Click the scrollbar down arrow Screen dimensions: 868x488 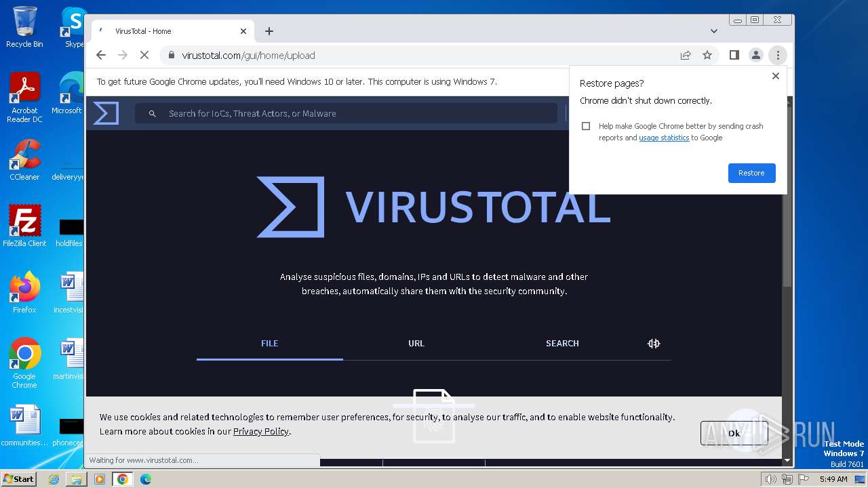(x=787, y=461)
